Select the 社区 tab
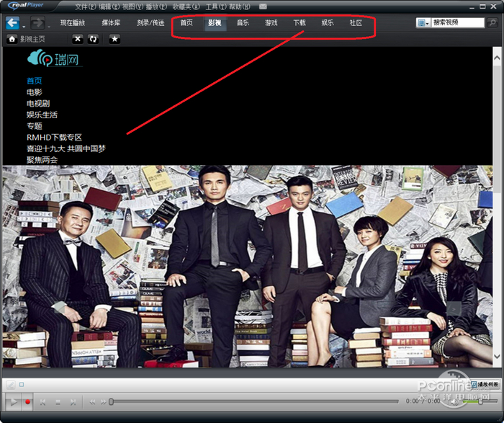504x423 pixels. point(356,23)
